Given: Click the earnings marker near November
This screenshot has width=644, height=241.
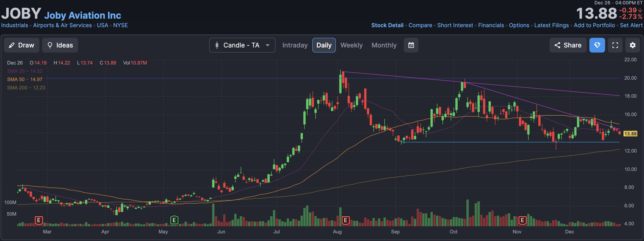Looking at the screenshot, I should pyautogui.click(x=522, y=220).
